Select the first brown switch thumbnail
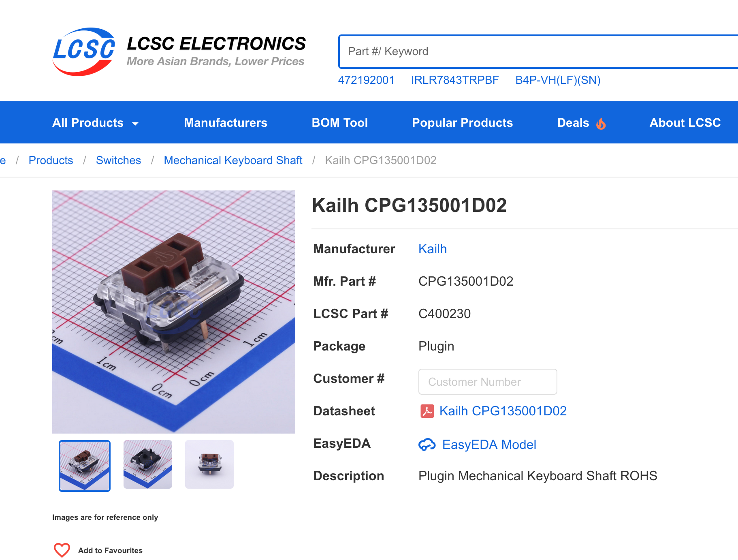This screenshot has height=560, width=738. click(x=85, y=466)
